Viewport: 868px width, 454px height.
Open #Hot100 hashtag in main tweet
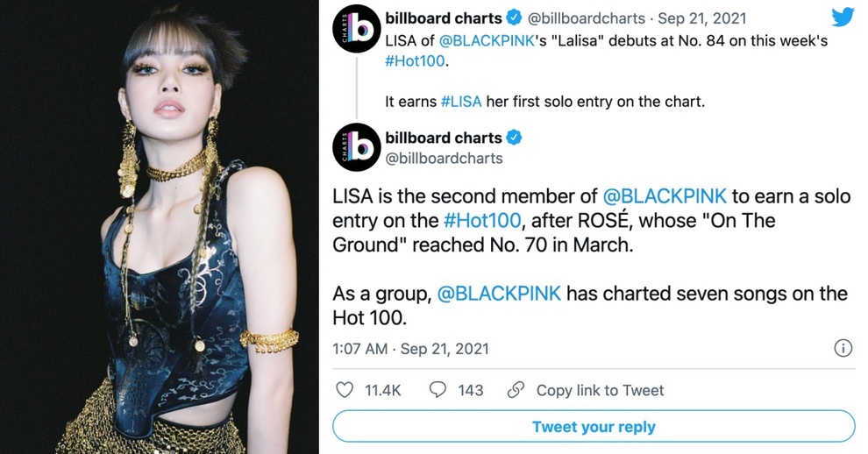[x=482, y=220]
